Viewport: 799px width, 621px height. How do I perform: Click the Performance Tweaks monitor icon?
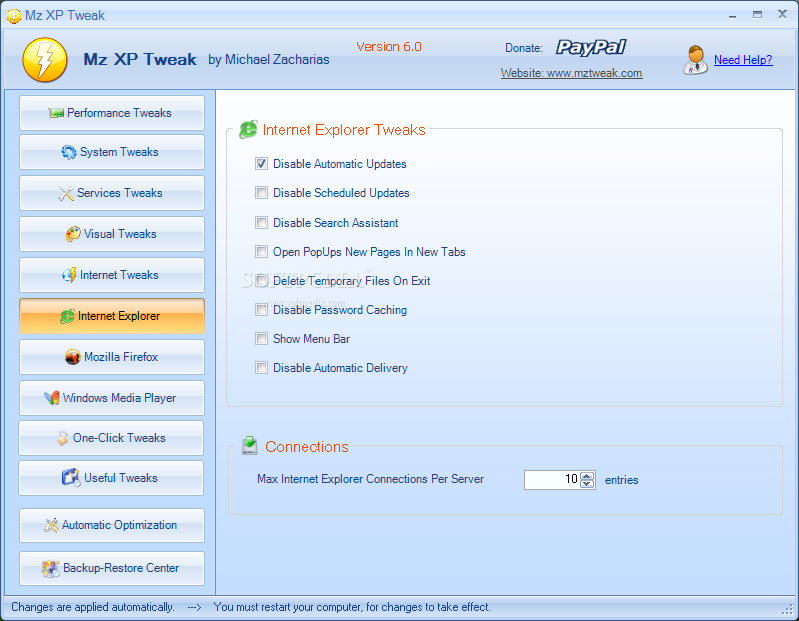[x=56, y=113]
